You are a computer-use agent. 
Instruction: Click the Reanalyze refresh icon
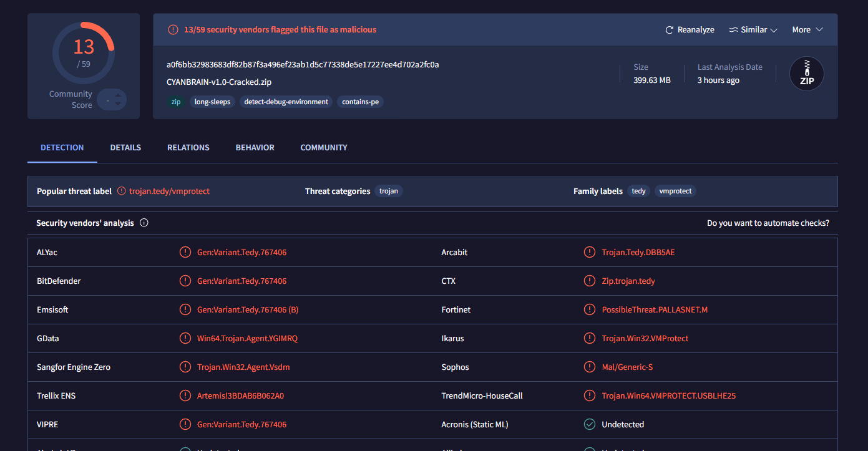click(x=670, y=30)
